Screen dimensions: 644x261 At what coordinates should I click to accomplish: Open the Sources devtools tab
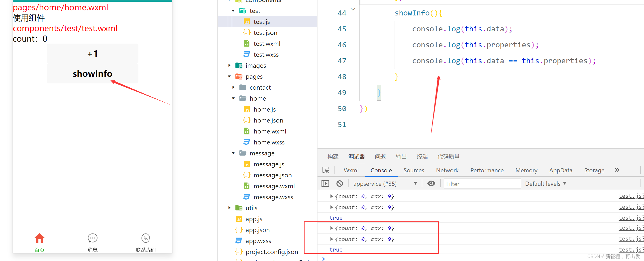(x=414, y=170)
